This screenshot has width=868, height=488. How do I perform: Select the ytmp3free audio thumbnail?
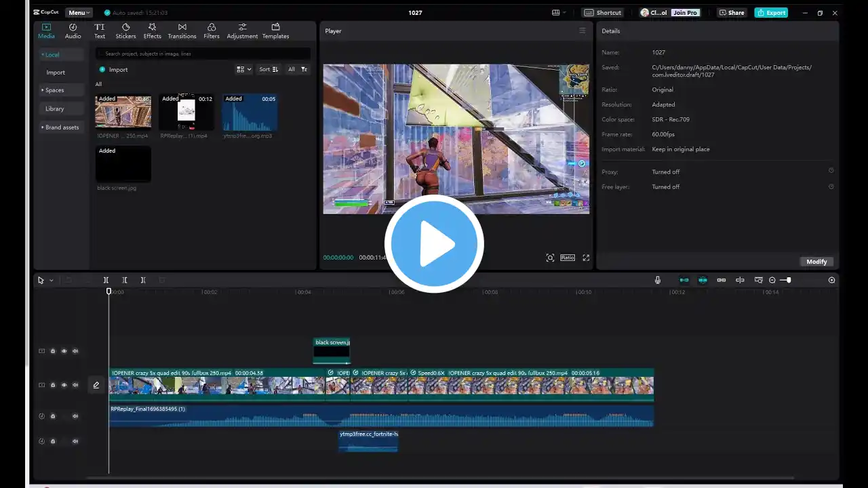pos(250,112)
